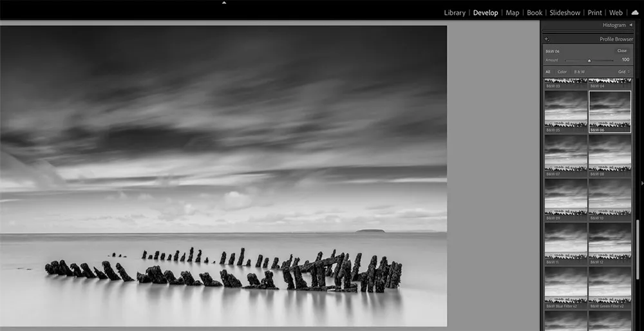Screen dimensions: 644x331
Task: Choose the B&W Blue Filter v2 profile
Action: click(566, 288)
